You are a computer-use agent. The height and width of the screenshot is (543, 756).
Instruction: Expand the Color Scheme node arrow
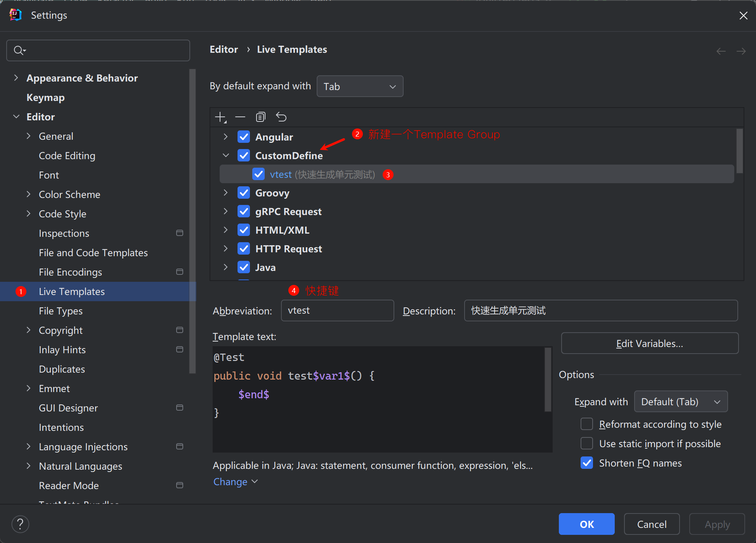click(28, 194)
